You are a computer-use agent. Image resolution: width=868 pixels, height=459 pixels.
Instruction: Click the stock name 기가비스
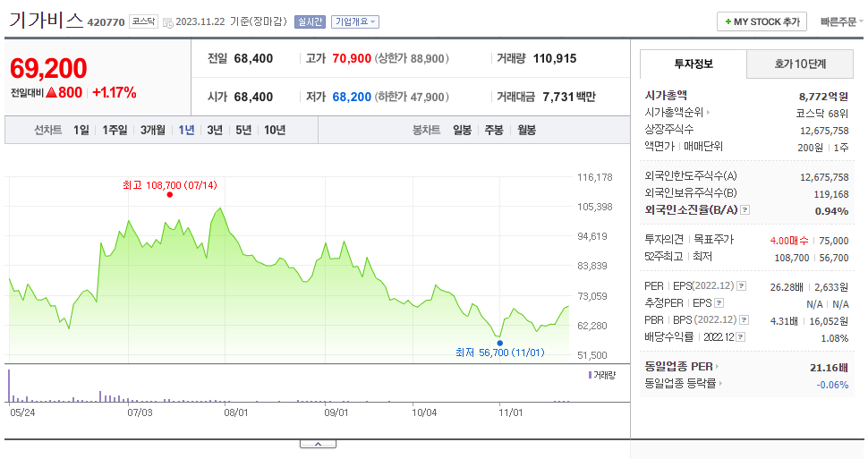pos(46,21)
